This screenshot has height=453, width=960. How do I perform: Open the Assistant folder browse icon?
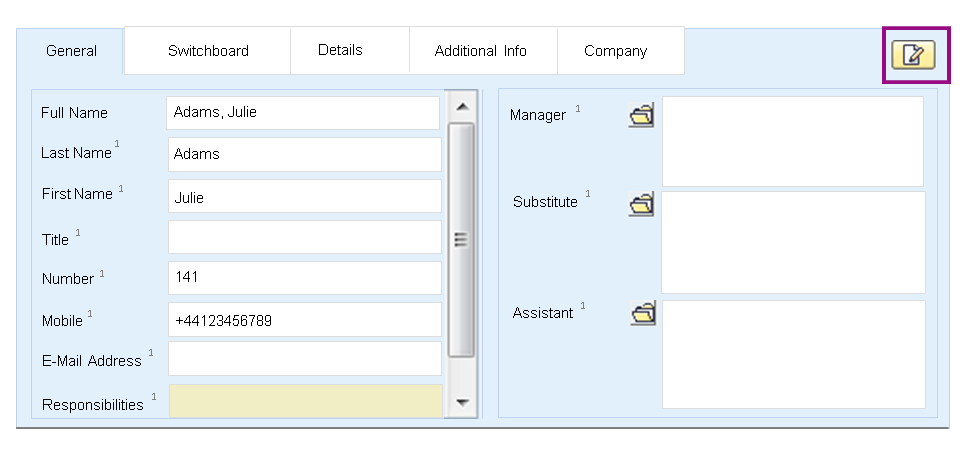[643, 313]
